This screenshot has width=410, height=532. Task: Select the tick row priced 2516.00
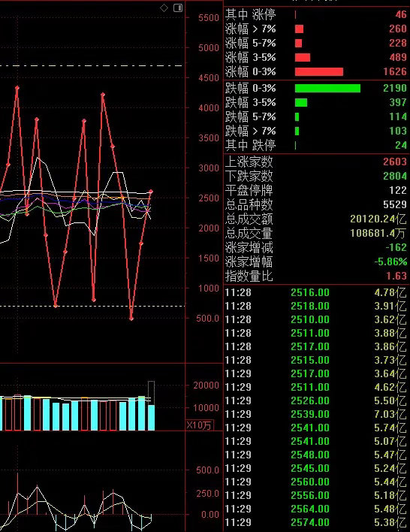(316, 292)
